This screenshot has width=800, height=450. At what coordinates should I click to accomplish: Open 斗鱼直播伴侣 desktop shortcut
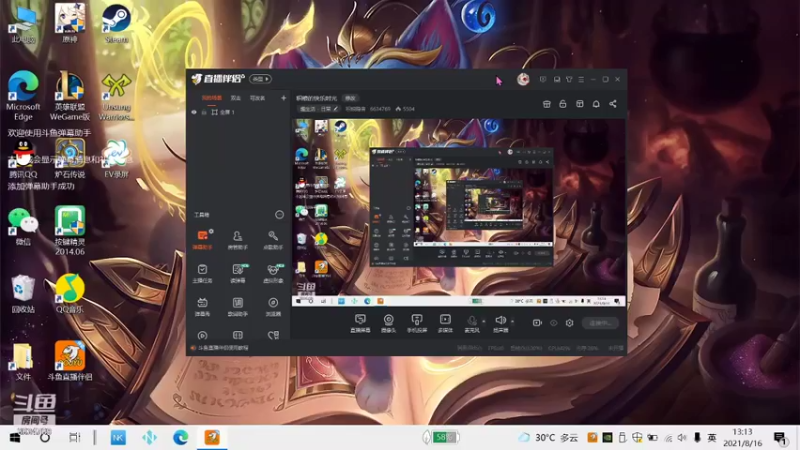coord(70,361)
